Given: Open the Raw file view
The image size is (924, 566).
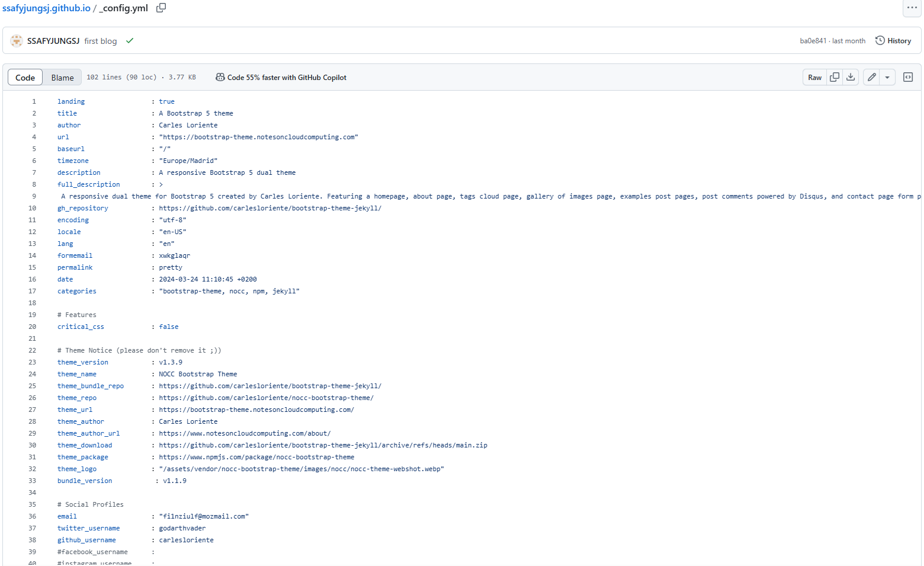Looking at the screenshot, I should pyautogui.click(x=815, y=77).
